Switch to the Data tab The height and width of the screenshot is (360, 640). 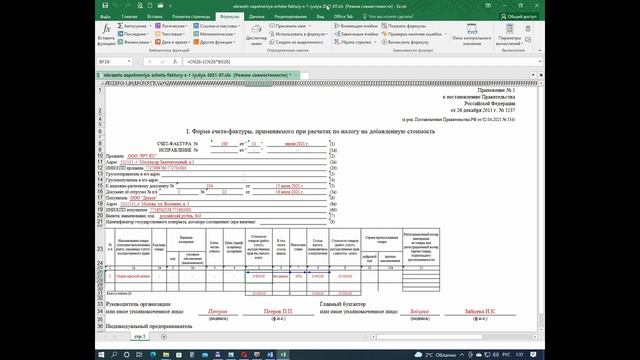256,17
